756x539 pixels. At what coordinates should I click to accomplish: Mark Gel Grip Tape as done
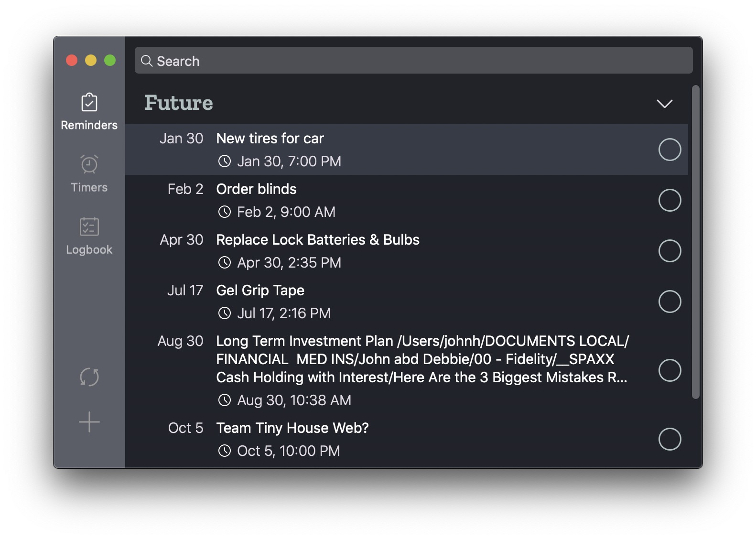[x=670, y=302]
